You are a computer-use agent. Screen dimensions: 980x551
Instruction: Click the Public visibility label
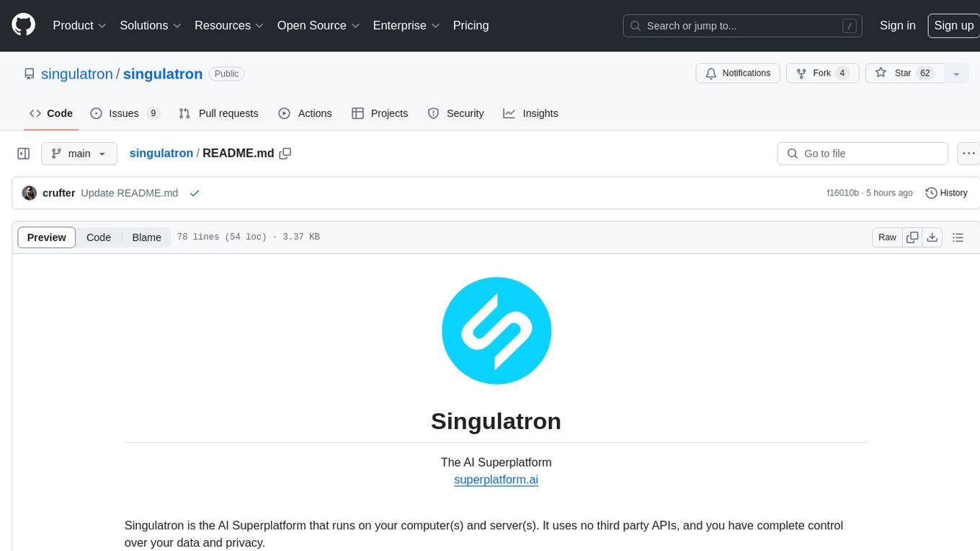click(226, 74)
